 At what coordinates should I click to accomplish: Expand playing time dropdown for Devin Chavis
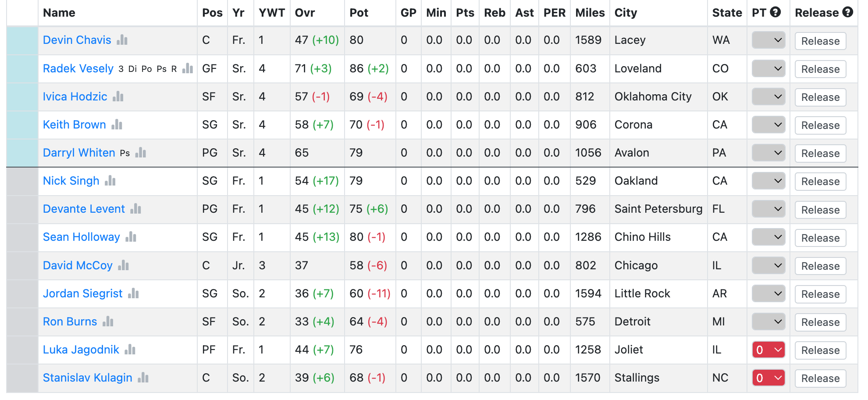point(768,40)
